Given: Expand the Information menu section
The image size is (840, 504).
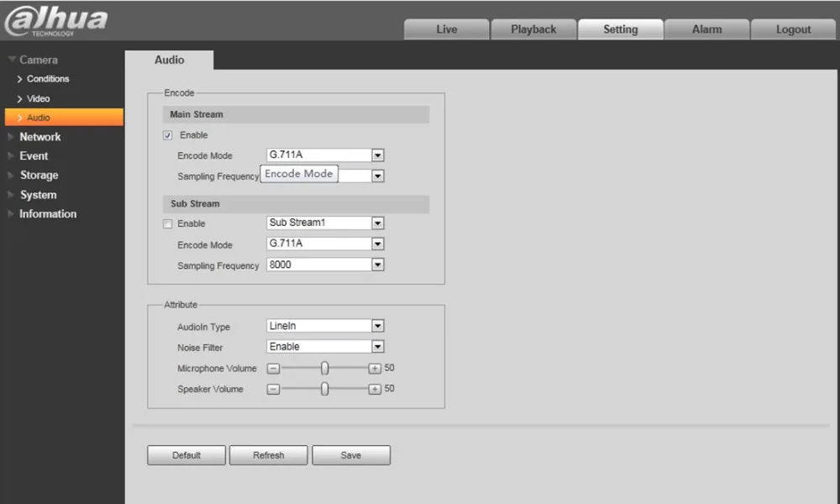Looking at the screenshot, I should tap(42, 214).
